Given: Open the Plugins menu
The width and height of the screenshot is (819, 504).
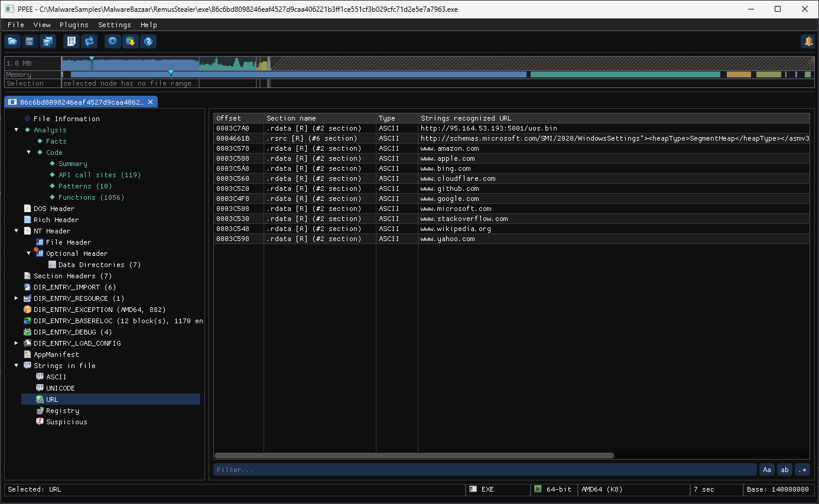Looking at the screenshot, I should [x=74, y=25].
